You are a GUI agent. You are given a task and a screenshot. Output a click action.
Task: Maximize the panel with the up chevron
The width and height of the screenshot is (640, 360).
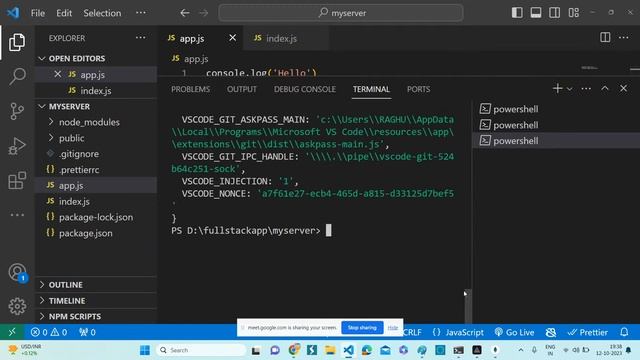click(604, 89)
